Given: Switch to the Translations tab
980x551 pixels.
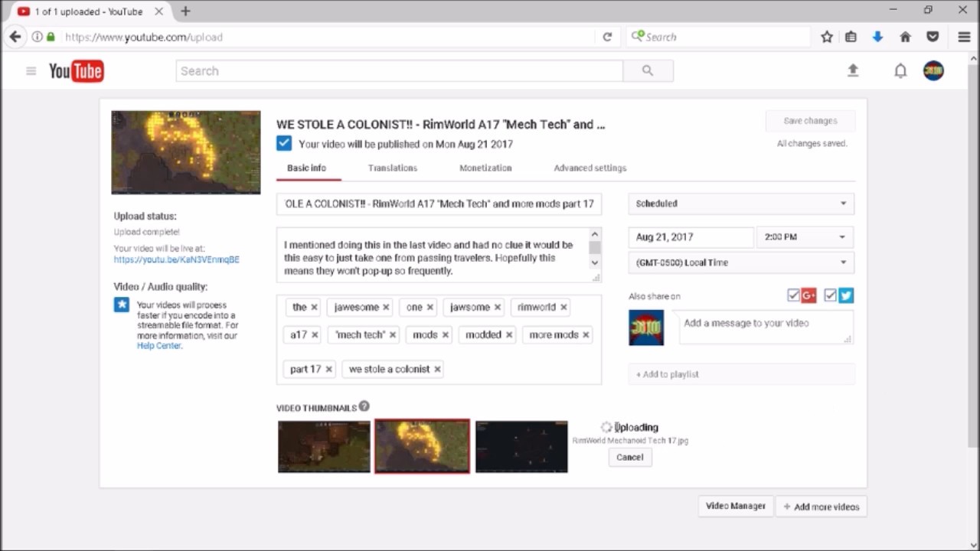Looking at the screenshot, I should click(393, 168).
